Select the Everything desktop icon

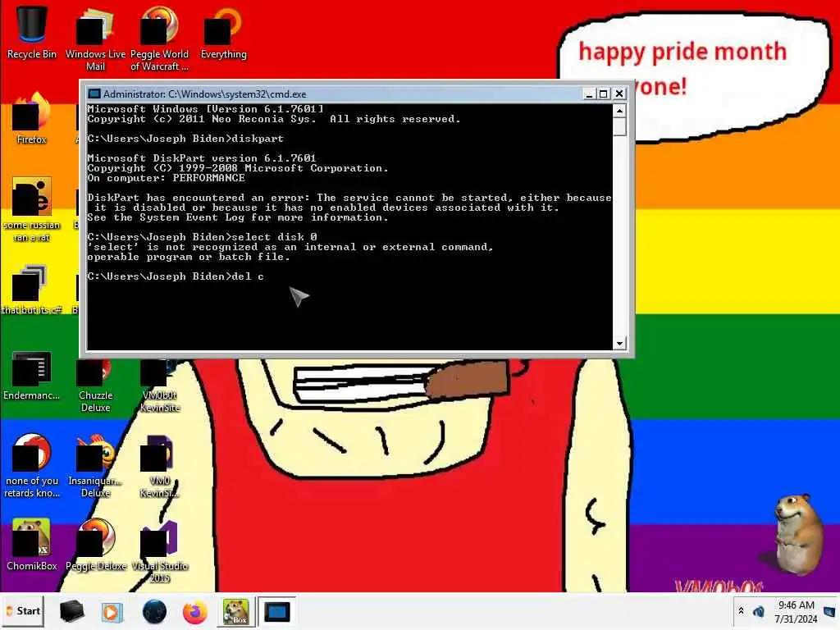point(223,33)
